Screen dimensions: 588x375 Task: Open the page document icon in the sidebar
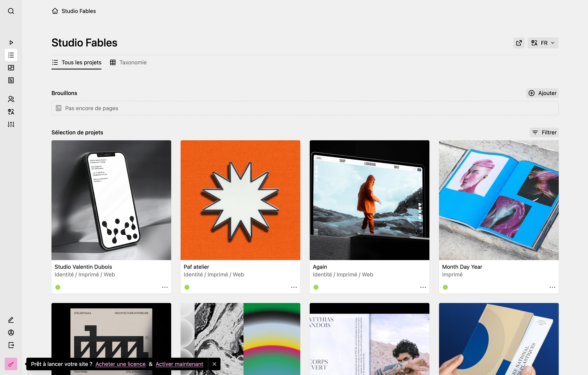coord(11,80)
